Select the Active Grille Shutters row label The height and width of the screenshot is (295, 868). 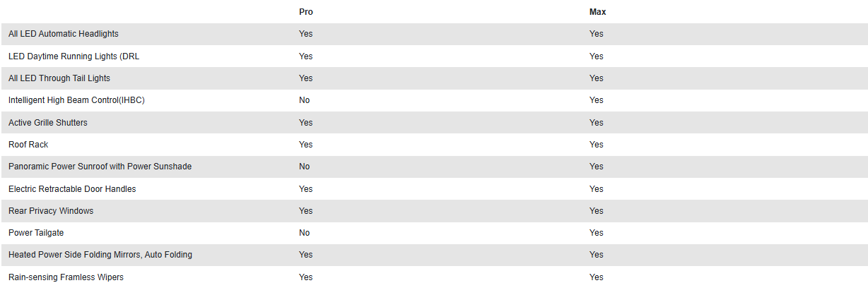(x=48, y=123)
